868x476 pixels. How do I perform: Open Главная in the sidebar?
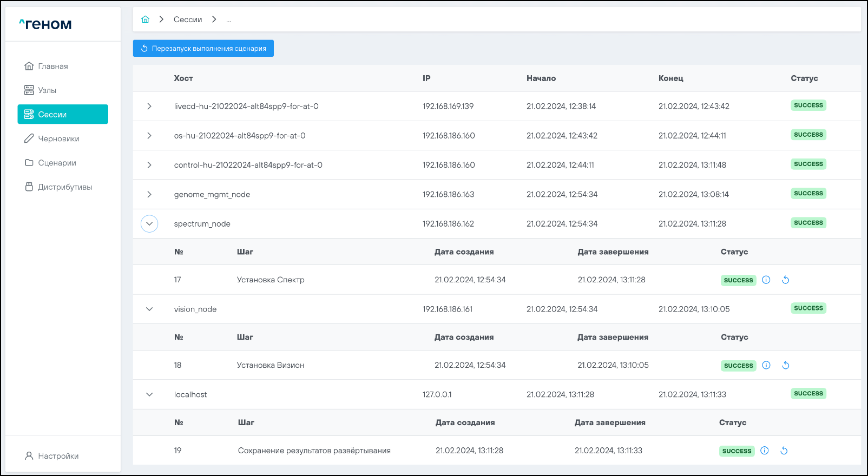52,66
